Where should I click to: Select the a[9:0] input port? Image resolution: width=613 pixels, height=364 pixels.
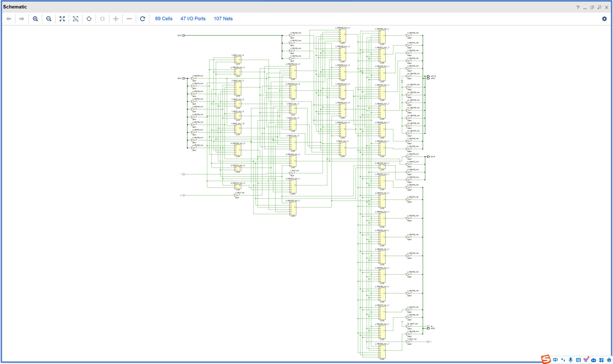[x=184, y=78]
